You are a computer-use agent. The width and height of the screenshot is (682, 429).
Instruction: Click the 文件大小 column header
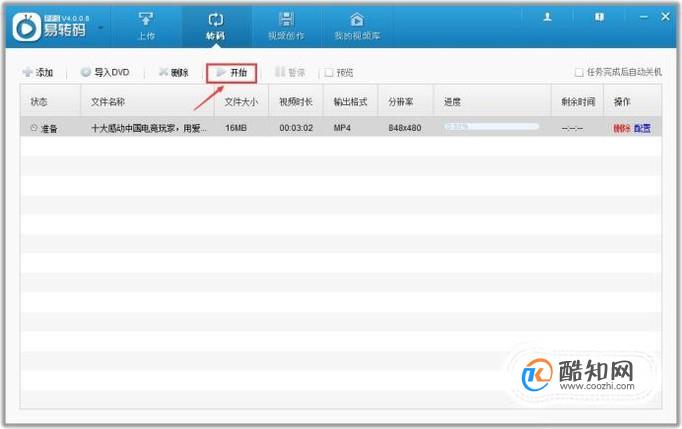241,102
